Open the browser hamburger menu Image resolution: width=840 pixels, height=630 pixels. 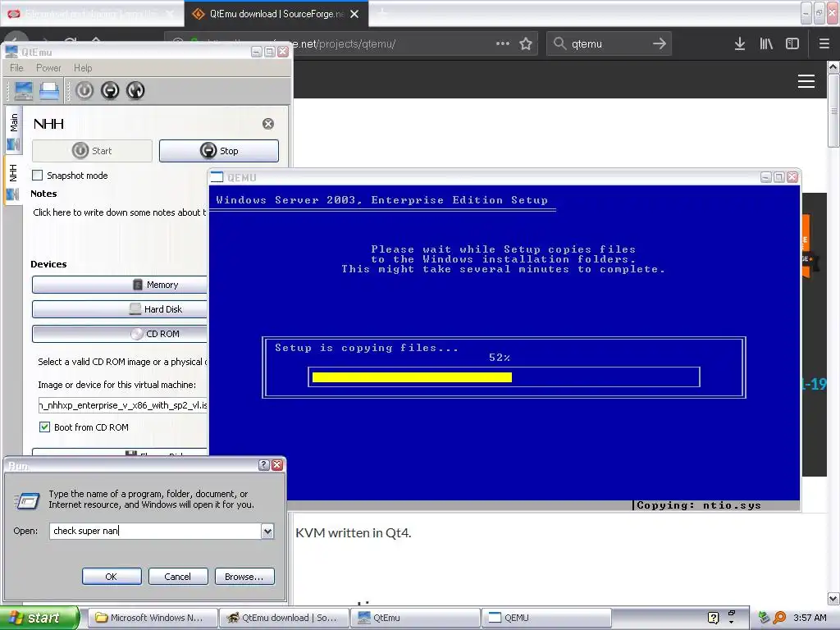[824, 43]
